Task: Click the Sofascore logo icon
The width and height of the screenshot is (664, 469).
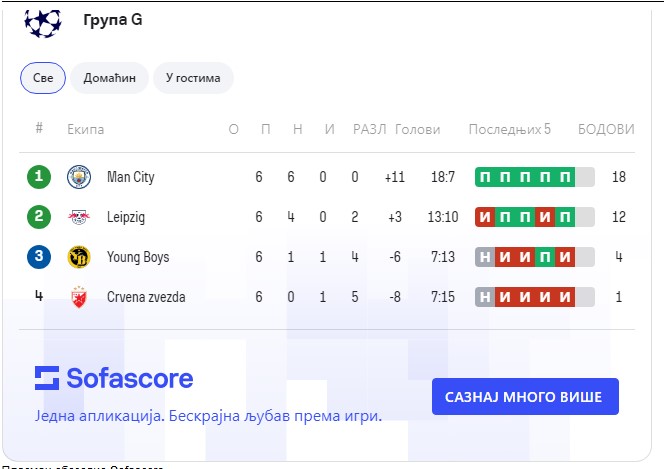Action: tap(47, 377)
